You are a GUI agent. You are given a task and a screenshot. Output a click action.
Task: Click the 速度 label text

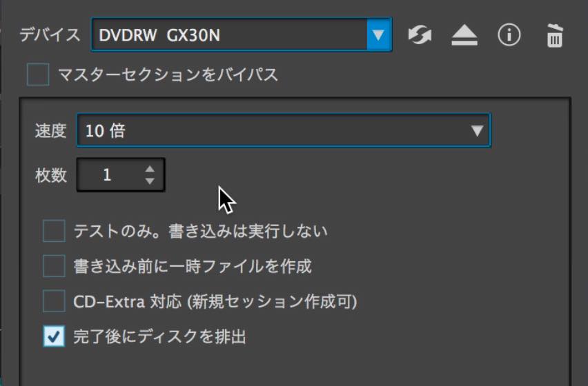coord(50,131)
